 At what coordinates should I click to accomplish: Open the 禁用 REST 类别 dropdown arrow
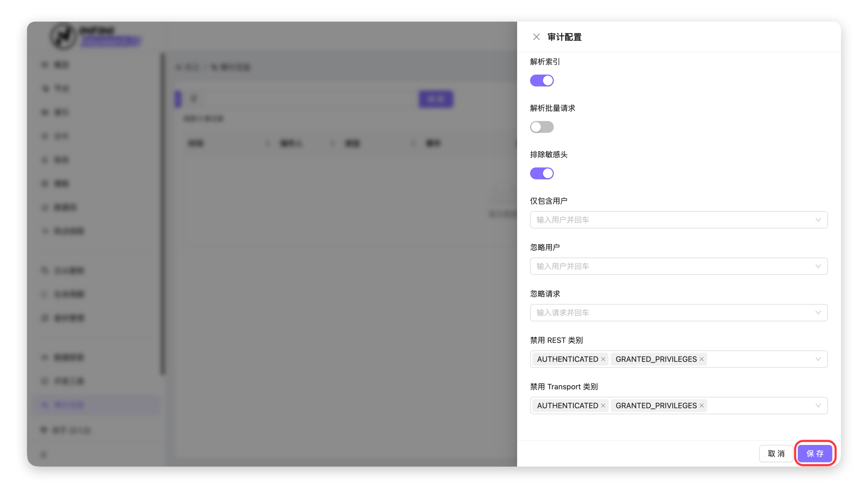pos(818,359)
